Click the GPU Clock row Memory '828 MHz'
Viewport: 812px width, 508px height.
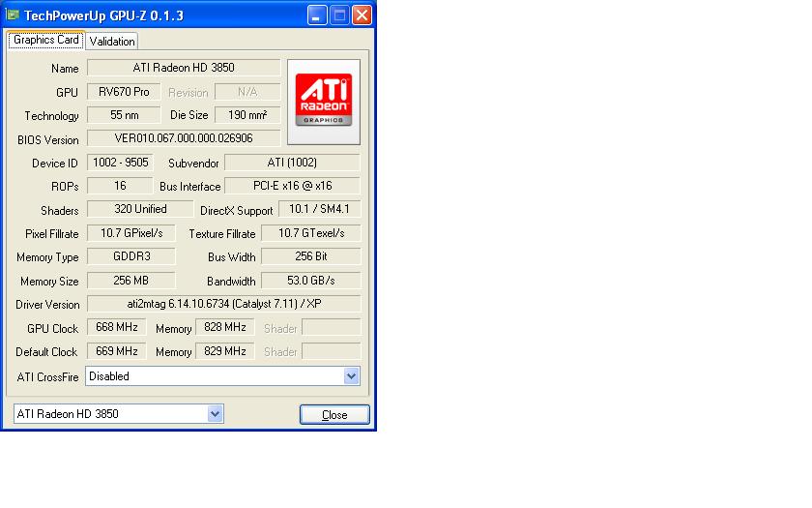tap(224, 327)
